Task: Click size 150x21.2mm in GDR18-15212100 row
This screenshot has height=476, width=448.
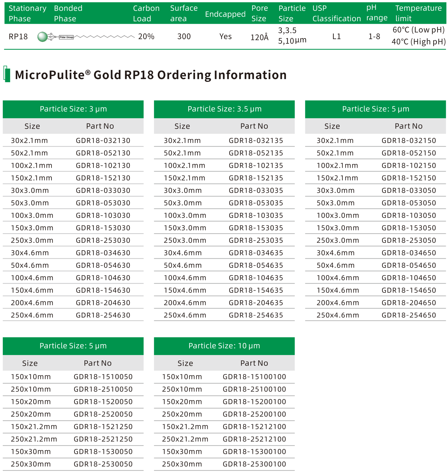Action: 185,426
